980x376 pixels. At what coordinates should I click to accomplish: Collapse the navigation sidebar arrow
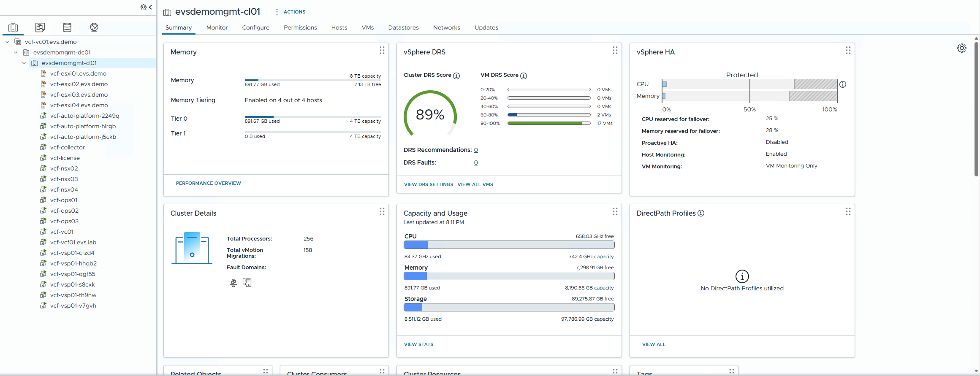(x=150, y=7)
